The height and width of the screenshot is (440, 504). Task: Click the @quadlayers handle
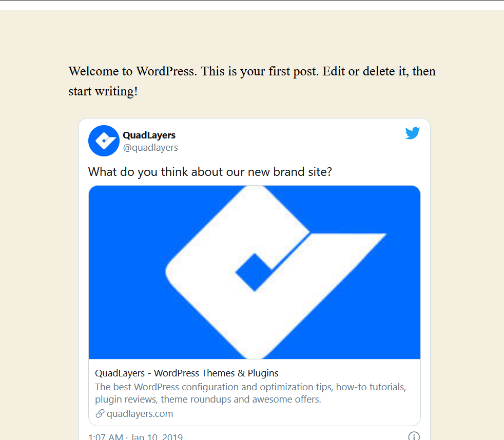[151, 147]
